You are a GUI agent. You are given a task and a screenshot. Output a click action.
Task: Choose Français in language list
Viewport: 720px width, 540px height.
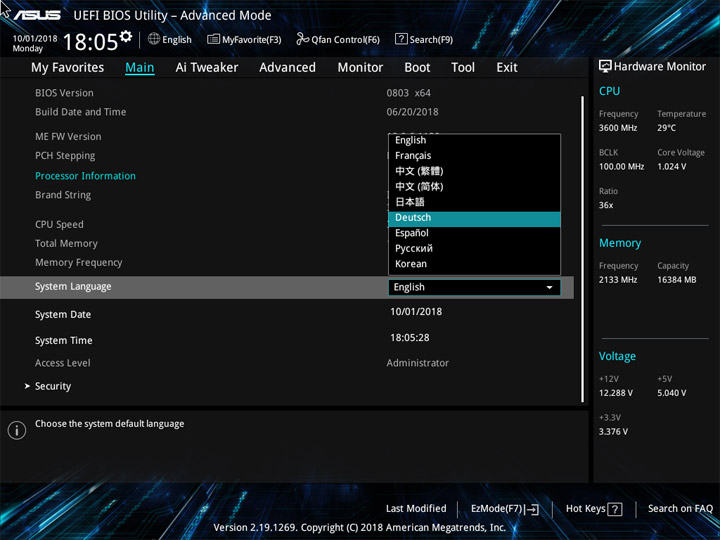pos(474,156)
